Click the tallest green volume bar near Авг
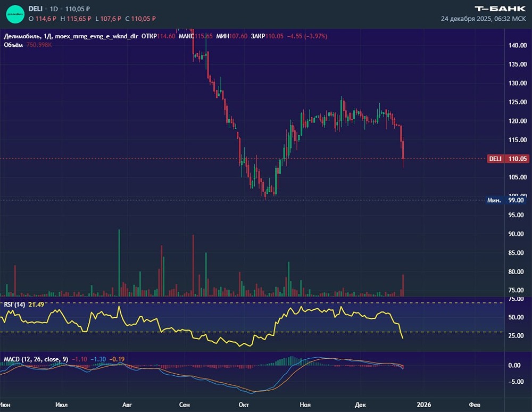Viewport: 532px width, 412px height. [119, 263]
